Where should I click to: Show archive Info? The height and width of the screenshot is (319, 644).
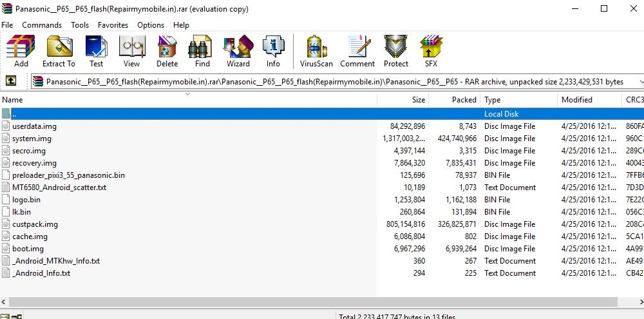click(273, 51)
